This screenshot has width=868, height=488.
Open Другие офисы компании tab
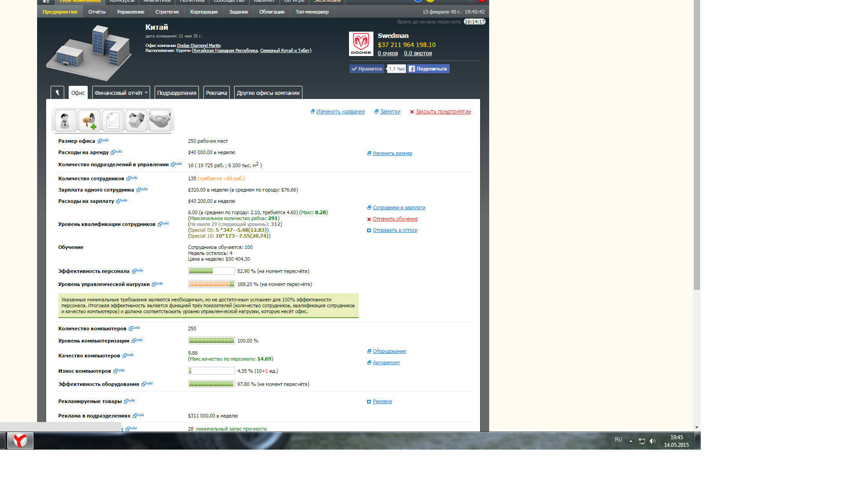click(268, 93)
